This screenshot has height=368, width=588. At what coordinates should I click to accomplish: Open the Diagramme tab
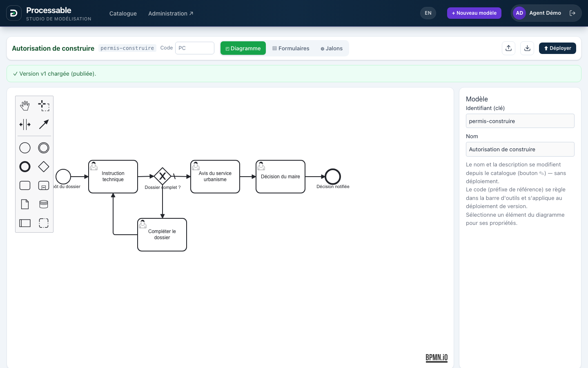[x=243, y=48]
